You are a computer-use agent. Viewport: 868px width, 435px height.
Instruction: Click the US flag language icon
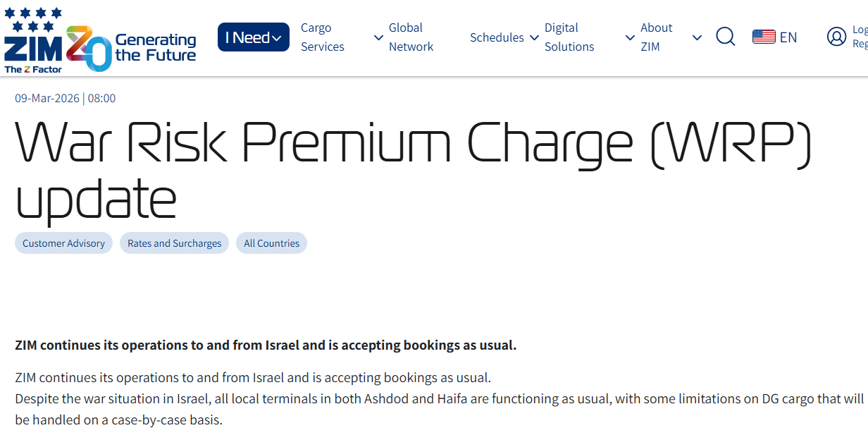click(764, 37)
